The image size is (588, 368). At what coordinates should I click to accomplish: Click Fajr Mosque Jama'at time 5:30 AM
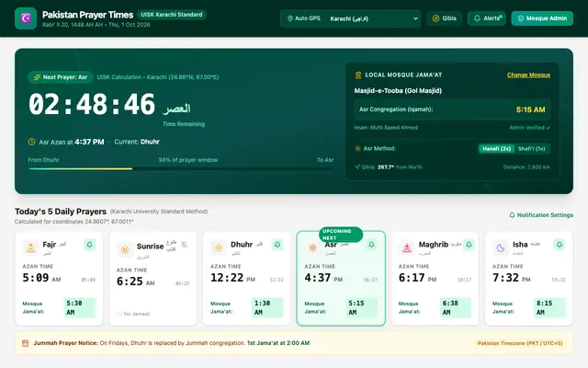(x=80, y=307)
